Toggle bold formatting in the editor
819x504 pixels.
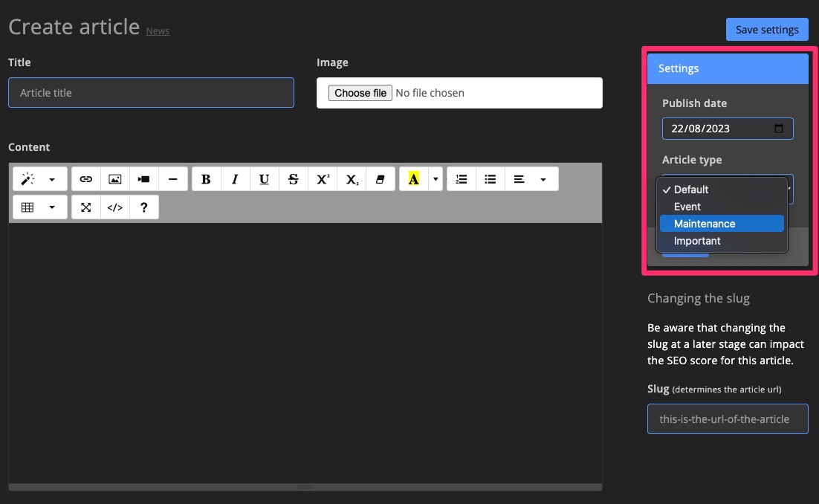tap(206, 178)
